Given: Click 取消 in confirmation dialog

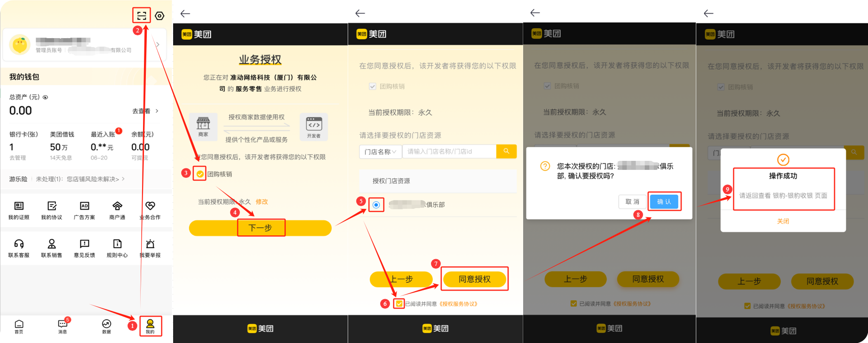Looking at the screenshot, I should coord(632,202).
